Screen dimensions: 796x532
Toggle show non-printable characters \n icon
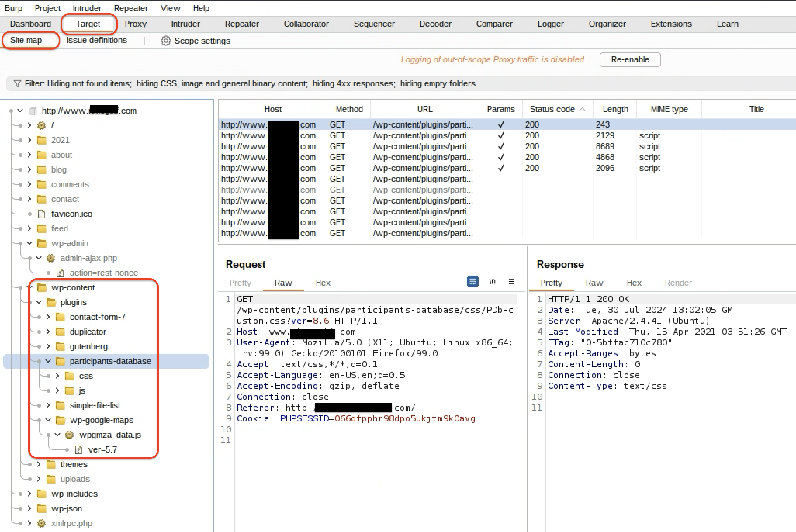click(492, 282)
